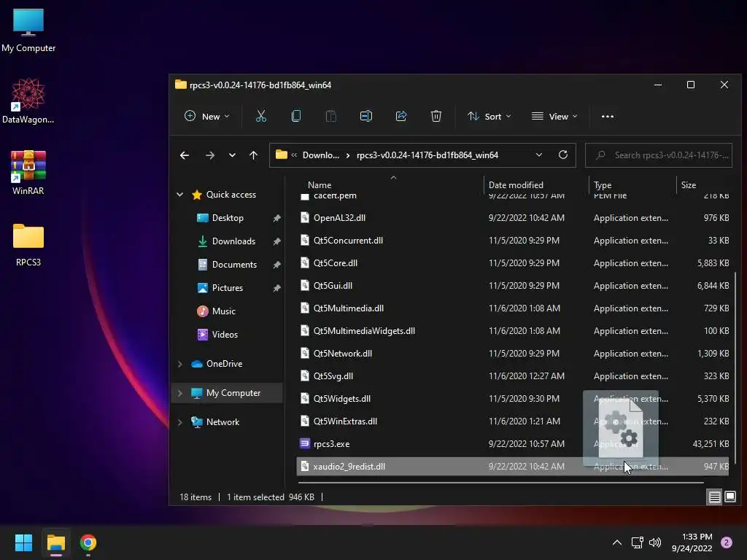
Task: Open the DataWagon desktop shortcut
Action: point(28,101)
